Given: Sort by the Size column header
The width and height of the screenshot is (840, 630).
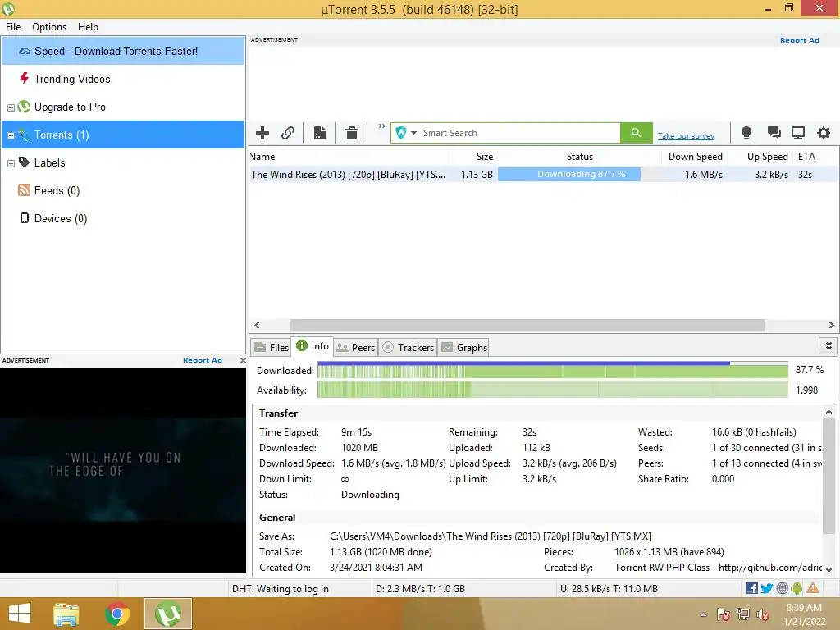Looking at the screenshot, I should click(472, 157).
